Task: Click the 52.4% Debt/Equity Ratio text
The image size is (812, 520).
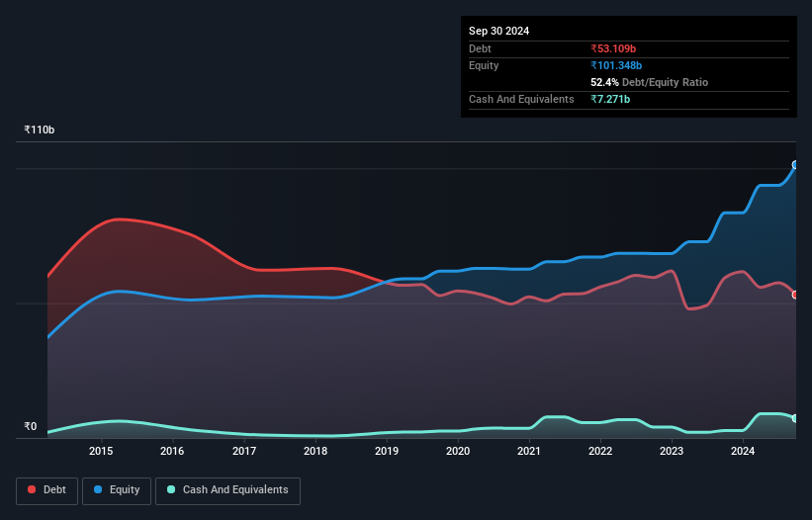Action: coord(650,82)
